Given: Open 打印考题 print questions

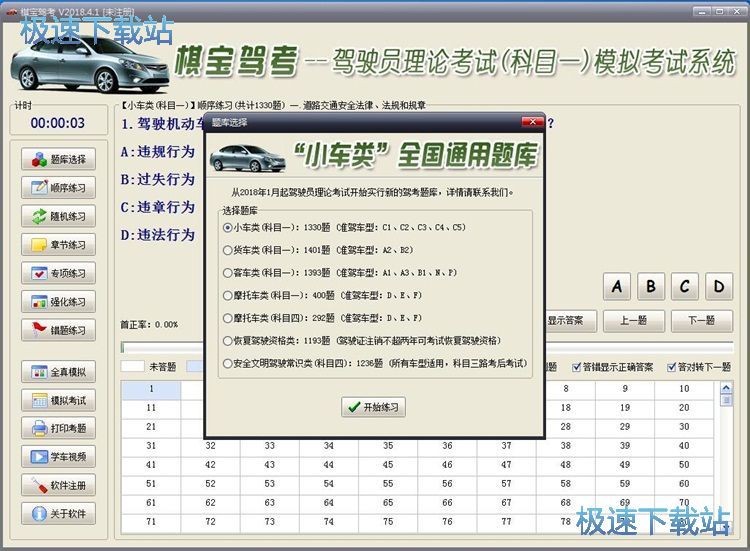Looking at the screenshot, I should pos(59,428).
